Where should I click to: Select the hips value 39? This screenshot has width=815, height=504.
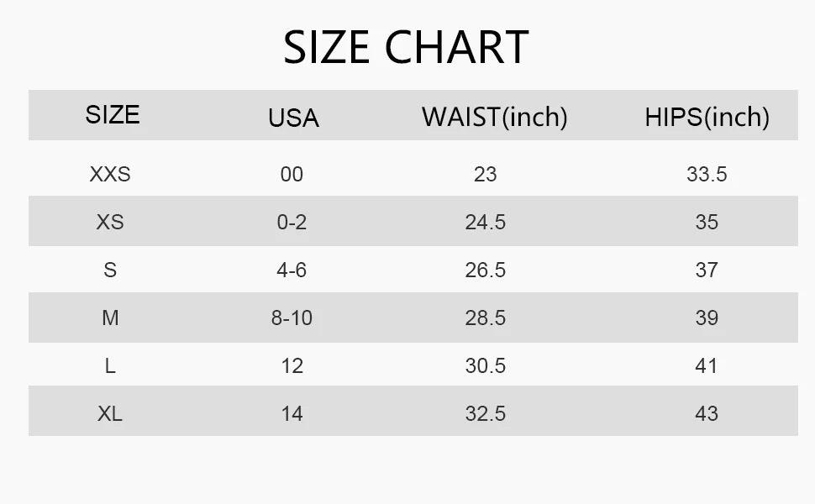[707, 318]
